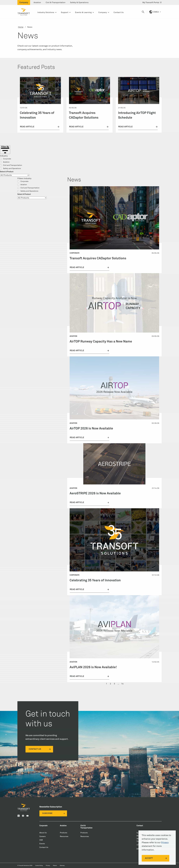
Task: Select Civil & Transportation tab in top bar
Action: pos(55,2)
